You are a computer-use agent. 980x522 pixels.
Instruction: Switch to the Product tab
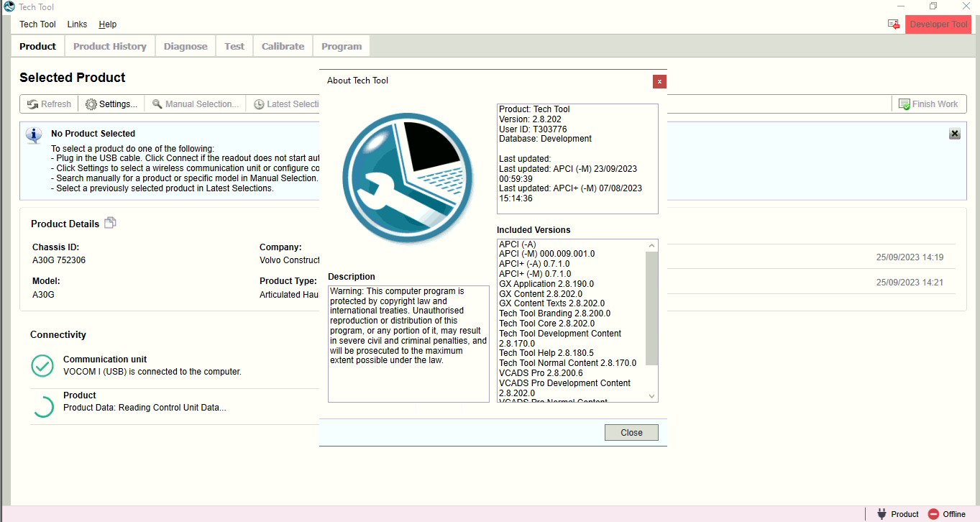coord(37,46)
